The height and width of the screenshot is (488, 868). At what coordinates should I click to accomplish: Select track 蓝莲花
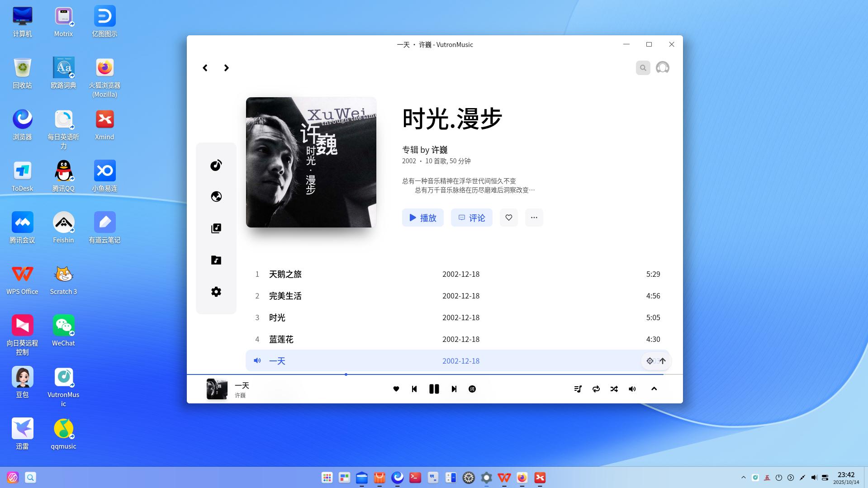[457, 339]
